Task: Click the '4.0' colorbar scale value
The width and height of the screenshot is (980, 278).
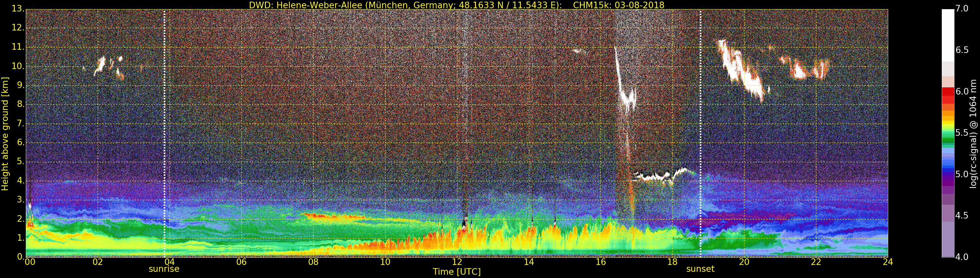Action: tap(962, 257)
